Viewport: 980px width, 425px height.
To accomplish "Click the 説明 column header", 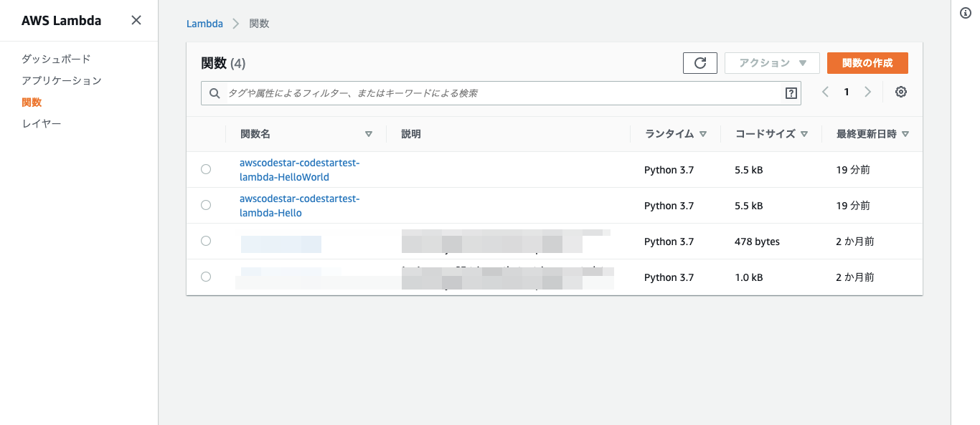I will [x=411, y=134].
